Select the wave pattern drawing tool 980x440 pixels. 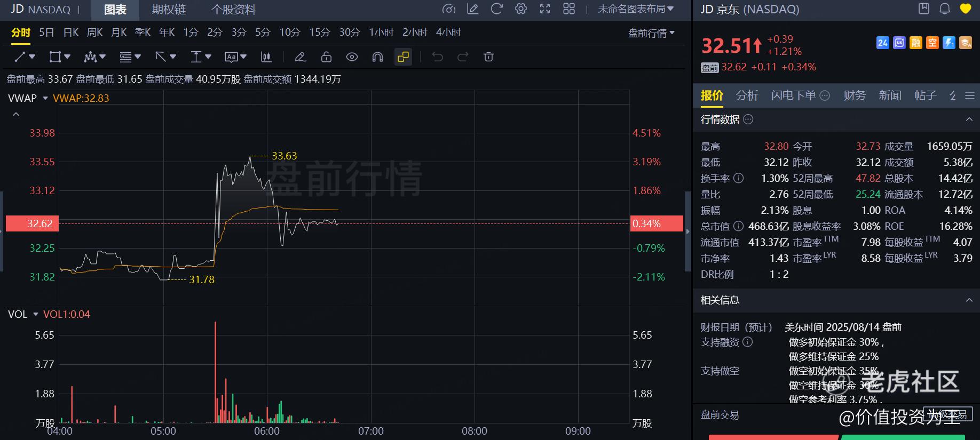click(x=90, y=57)
